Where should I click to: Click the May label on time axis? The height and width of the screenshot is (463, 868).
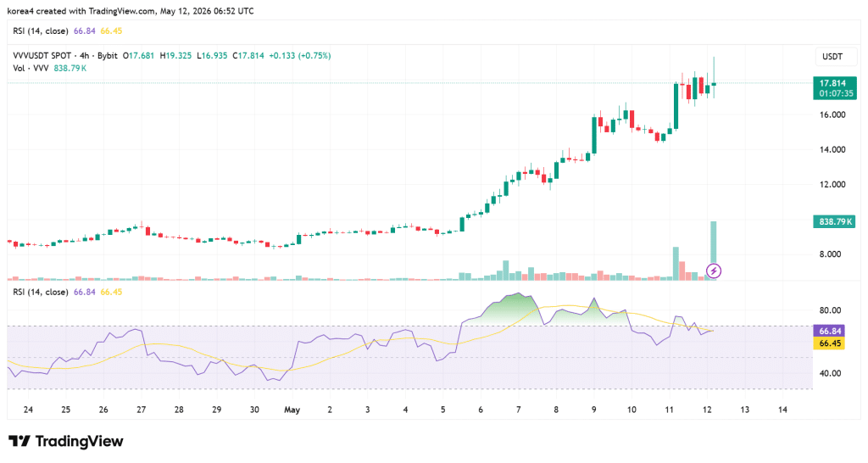click(x=292, y=410)
